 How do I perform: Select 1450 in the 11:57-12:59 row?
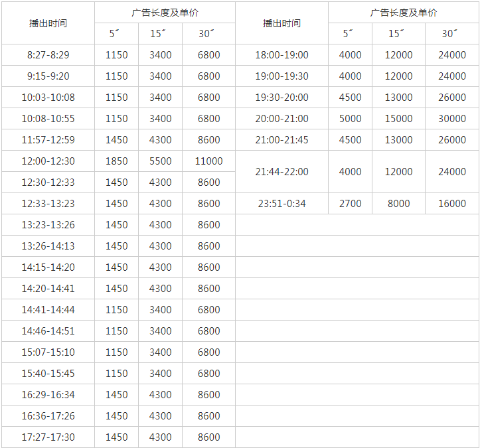tap(117, 140)
